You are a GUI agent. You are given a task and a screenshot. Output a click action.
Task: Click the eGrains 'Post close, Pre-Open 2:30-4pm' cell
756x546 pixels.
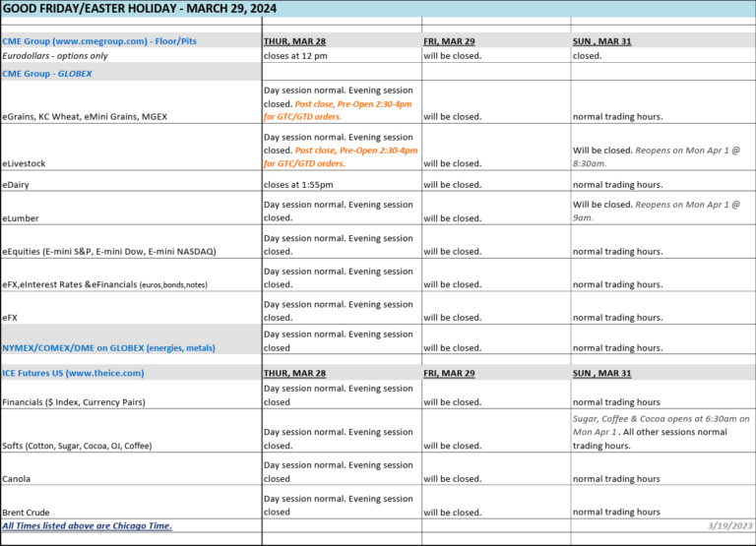click(x=342, y=102)
